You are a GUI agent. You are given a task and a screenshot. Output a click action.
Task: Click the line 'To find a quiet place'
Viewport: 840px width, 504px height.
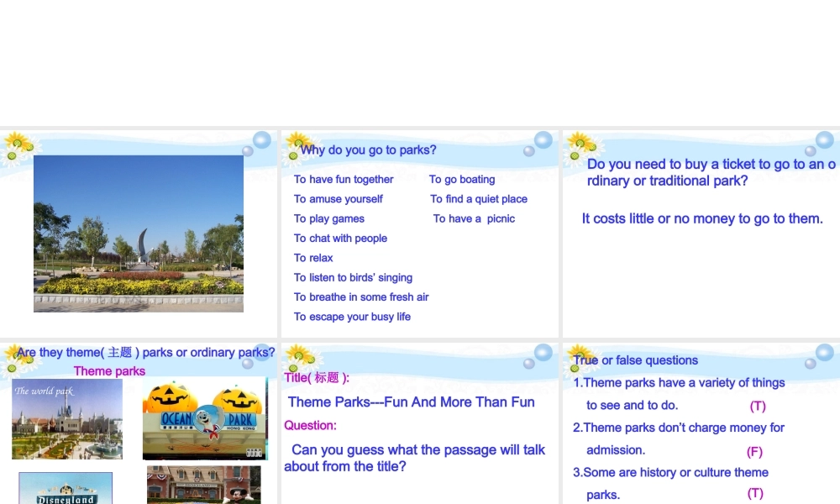[x=479, y=199]
